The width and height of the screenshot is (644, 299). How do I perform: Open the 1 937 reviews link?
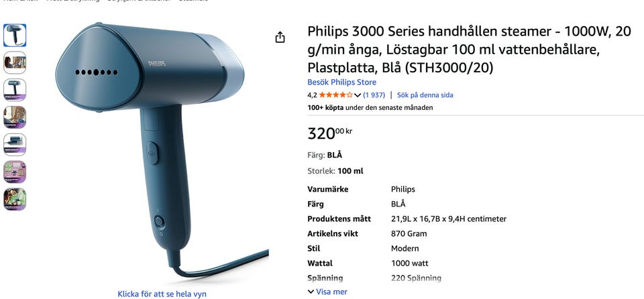(x=374, y=95)
